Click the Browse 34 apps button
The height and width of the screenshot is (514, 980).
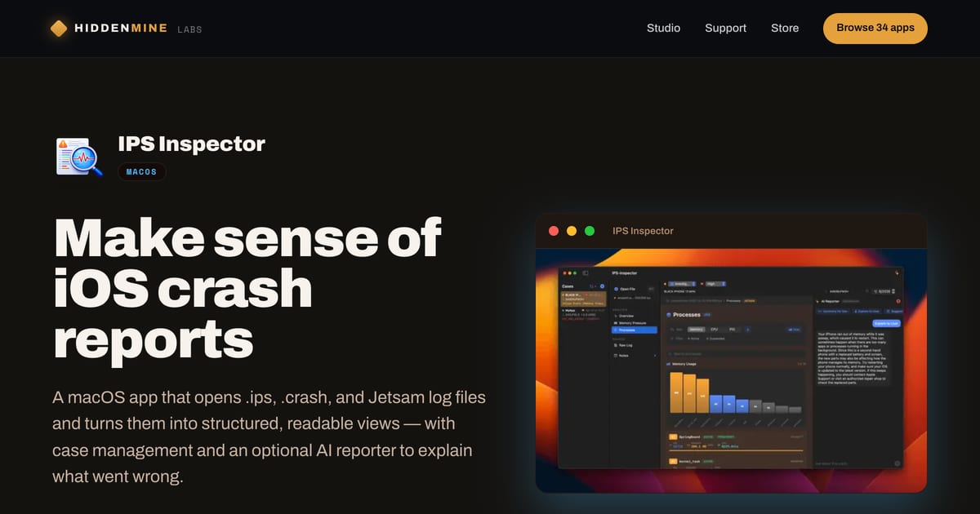[x=875, y=28]
